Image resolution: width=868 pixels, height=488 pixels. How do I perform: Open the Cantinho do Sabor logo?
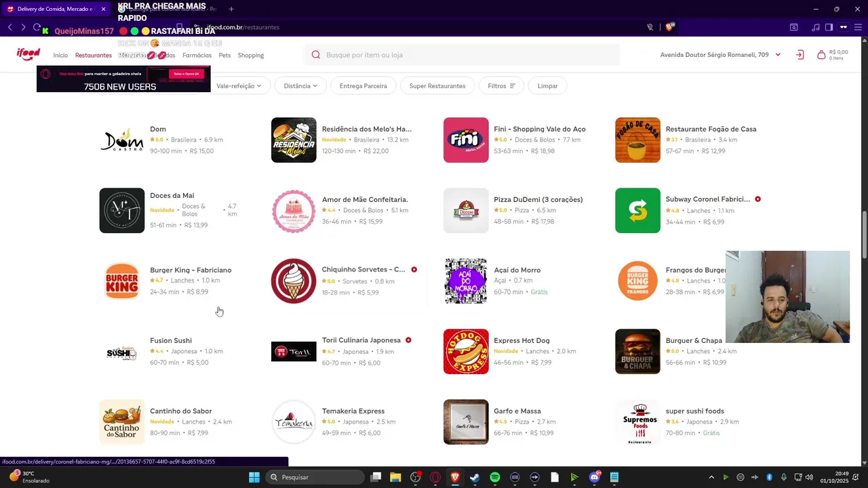[x=122, y=422]
